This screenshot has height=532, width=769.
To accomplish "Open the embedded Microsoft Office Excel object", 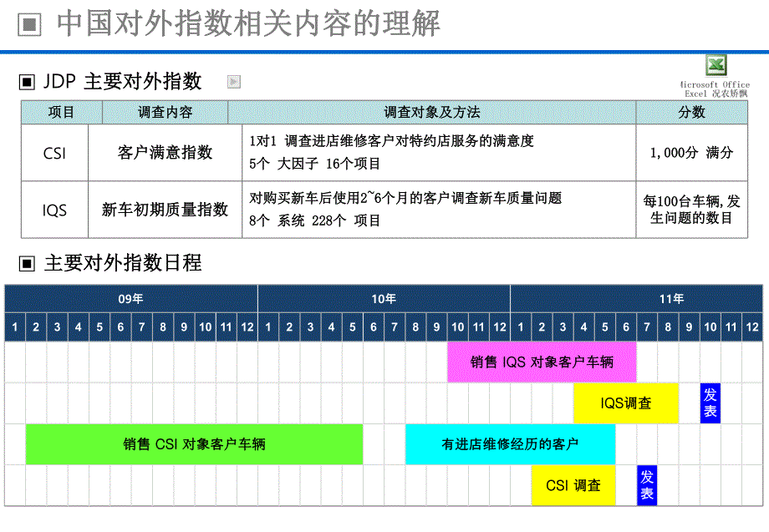I will coord(715,65).
